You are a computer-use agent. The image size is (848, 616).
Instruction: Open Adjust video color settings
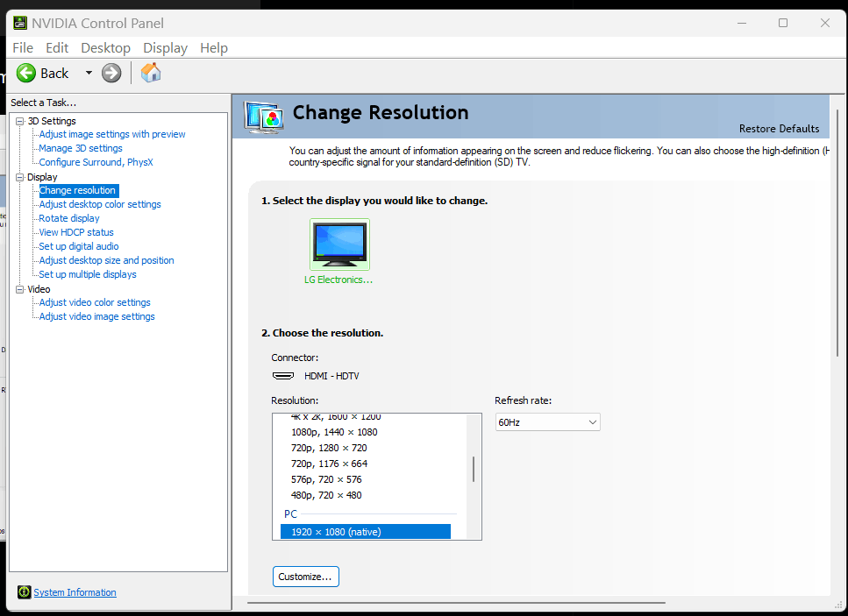[x=95, y=302]
